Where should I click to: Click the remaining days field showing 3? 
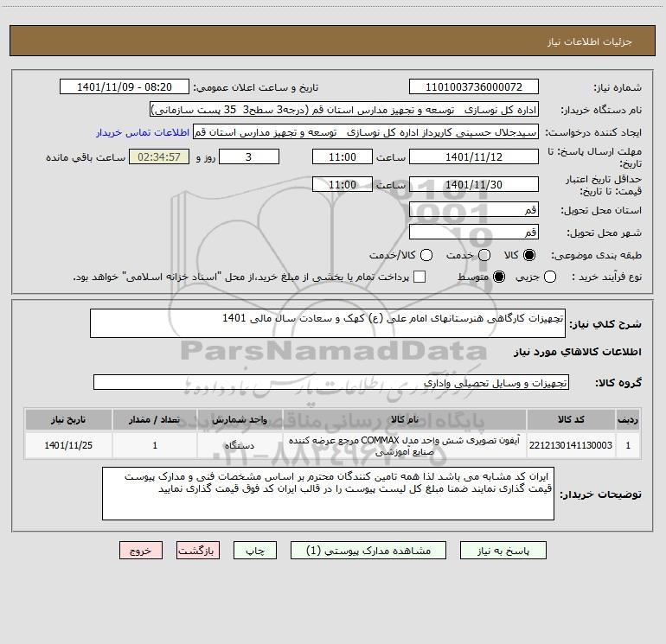(x=249, y=157)
